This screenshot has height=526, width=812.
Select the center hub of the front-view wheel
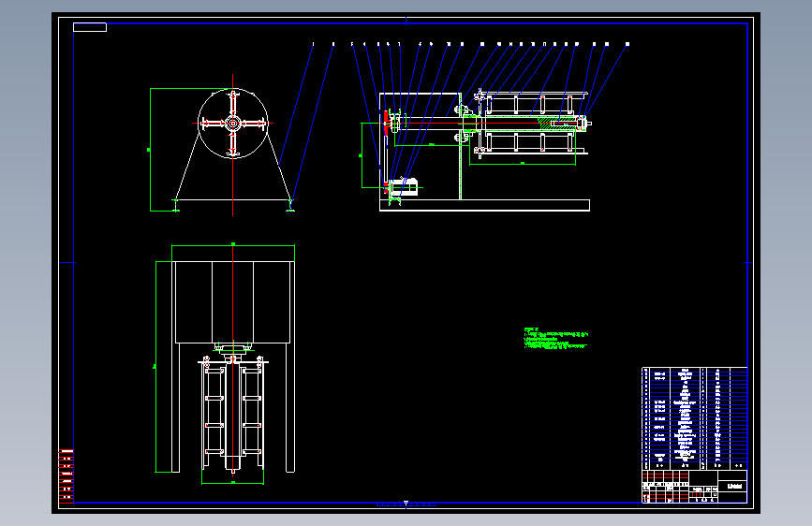(x=233, y=124)
